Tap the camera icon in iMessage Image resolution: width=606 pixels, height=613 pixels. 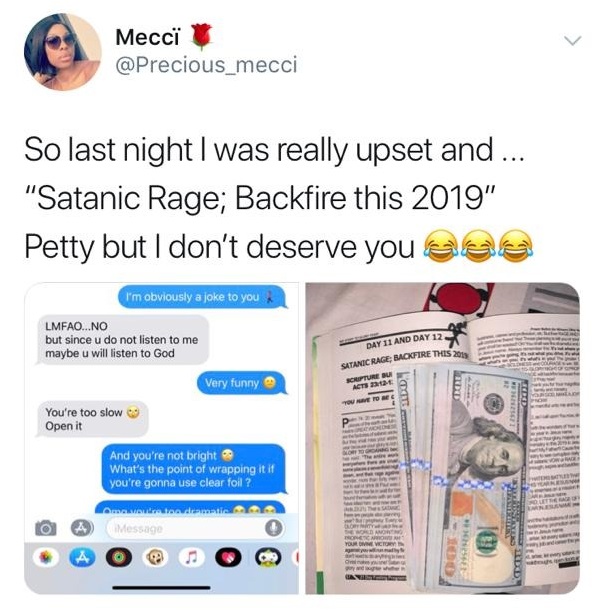[46, 528]
